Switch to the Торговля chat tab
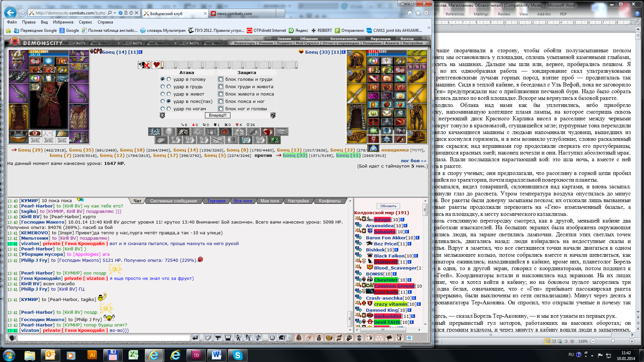Image resolution: width=644 pixels, height=362 pixels. [216, 201]
